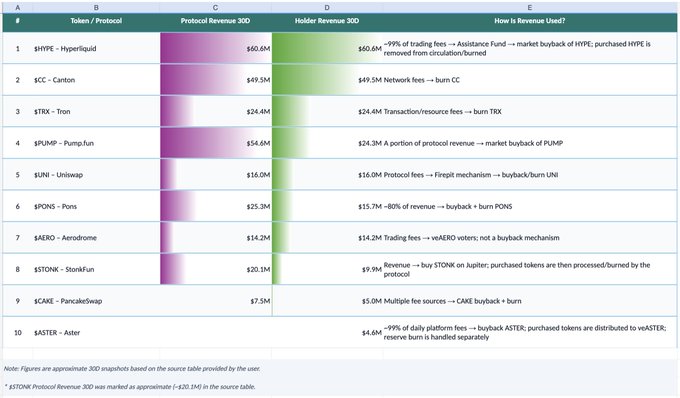Select column A header
680x398 pixels.
click(17, 7)
